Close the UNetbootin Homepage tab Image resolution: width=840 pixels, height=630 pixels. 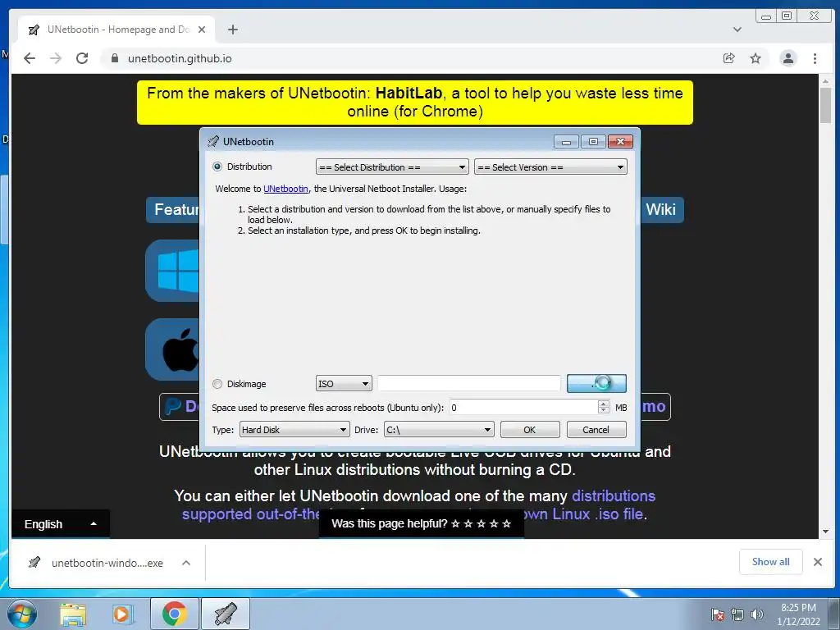point(202,30)
